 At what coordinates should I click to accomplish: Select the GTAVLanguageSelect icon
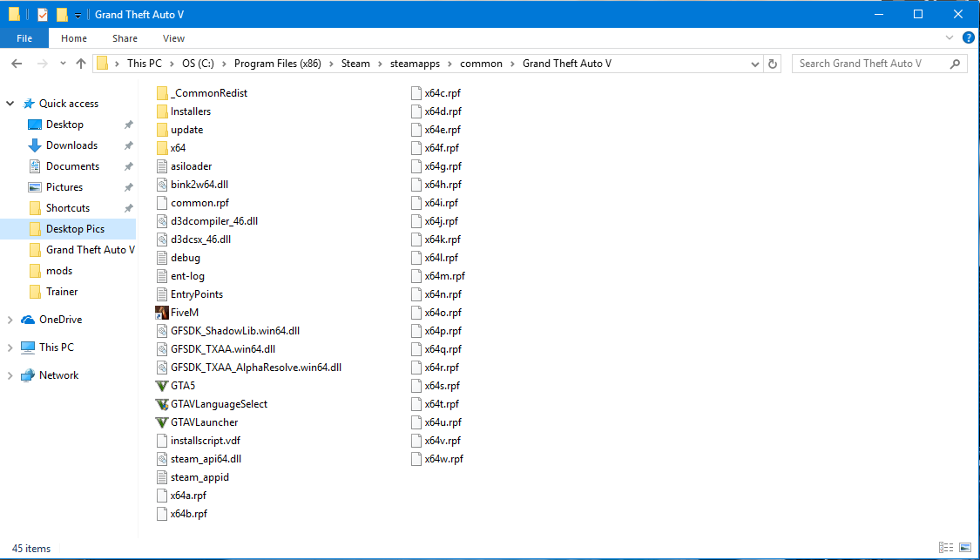coord(162,404)
